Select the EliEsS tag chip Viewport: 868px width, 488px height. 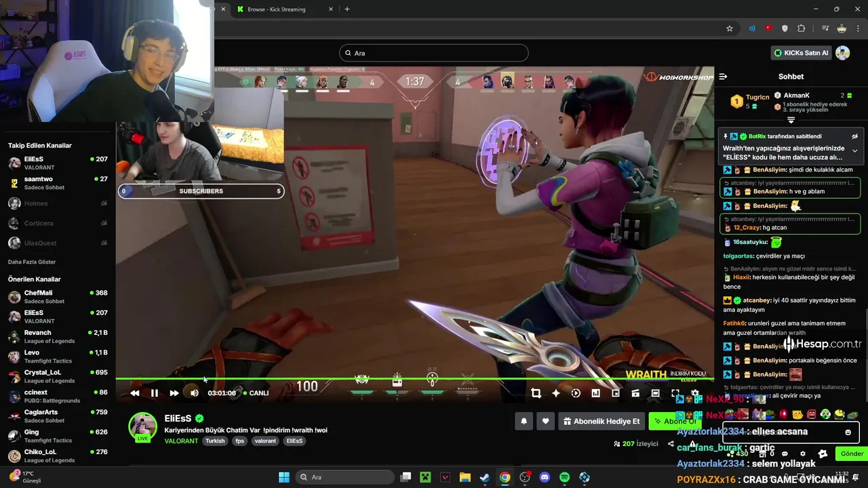coord(294,441)
